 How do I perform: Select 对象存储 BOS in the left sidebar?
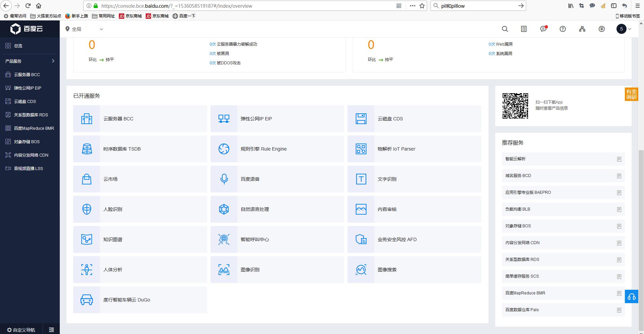27,142
